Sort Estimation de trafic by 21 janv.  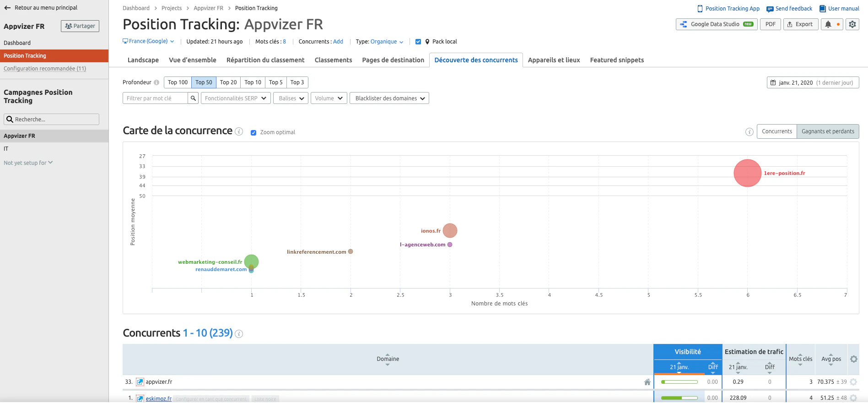(738, 367)
